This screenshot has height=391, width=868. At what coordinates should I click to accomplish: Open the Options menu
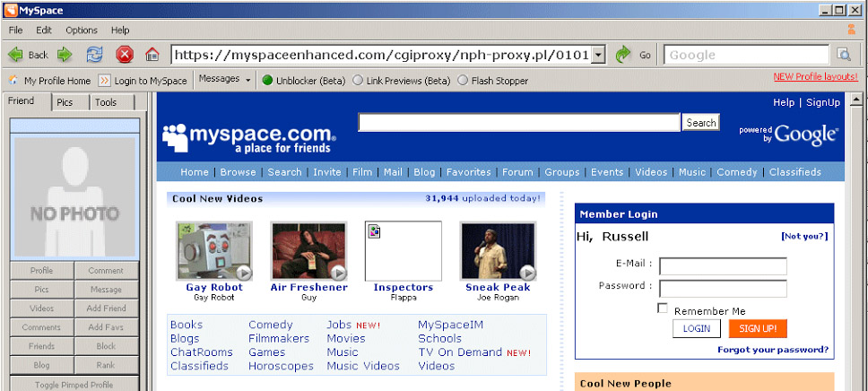coord(82,30)
